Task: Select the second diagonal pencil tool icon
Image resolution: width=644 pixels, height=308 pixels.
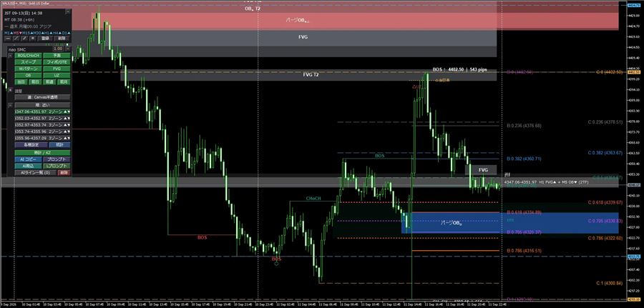Action: coord(24,38)
